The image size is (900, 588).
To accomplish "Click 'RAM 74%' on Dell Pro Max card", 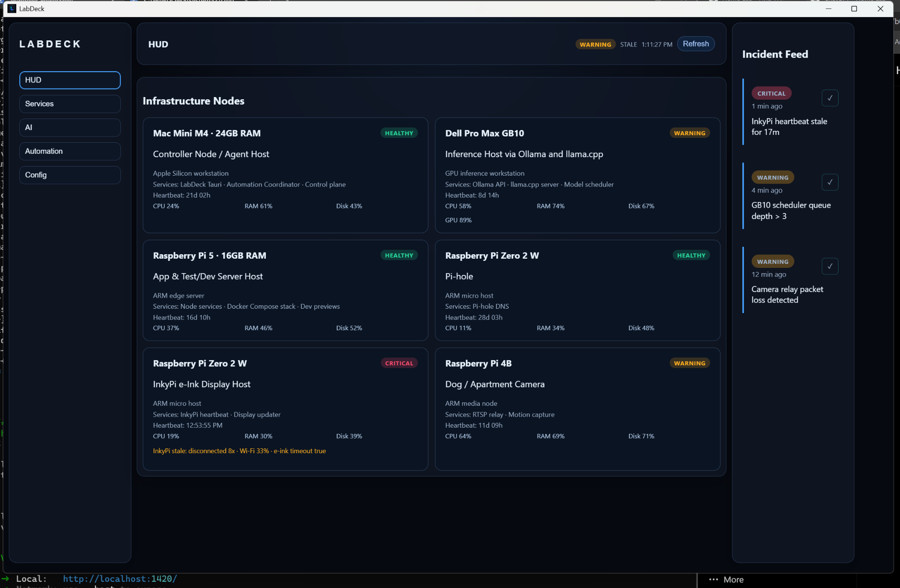I will pos(551,206).
